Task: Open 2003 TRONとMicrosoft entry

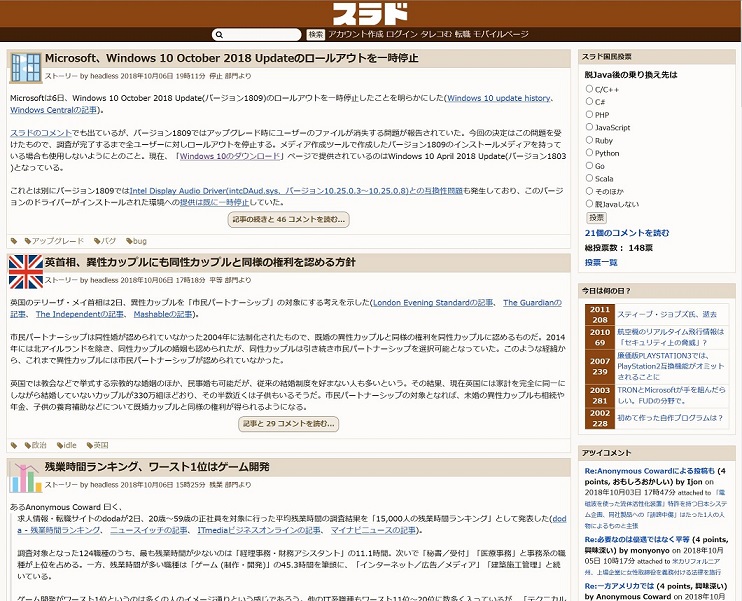Action: coord(671,395)
